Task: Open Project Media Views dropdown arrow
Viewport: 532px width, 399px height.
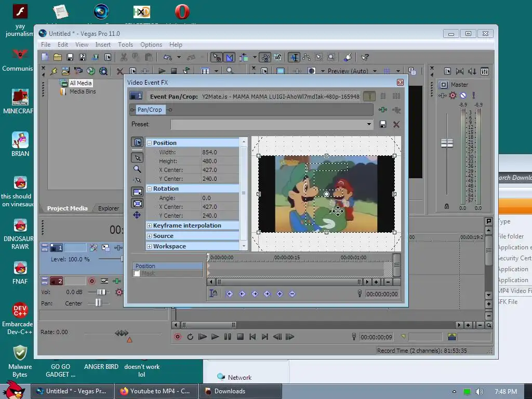Action: point(216,71)
